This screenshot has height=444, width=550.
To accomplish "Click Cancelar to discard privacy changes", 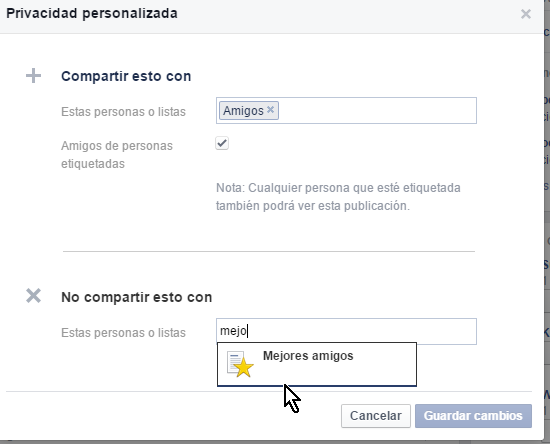I will [376, 416].
